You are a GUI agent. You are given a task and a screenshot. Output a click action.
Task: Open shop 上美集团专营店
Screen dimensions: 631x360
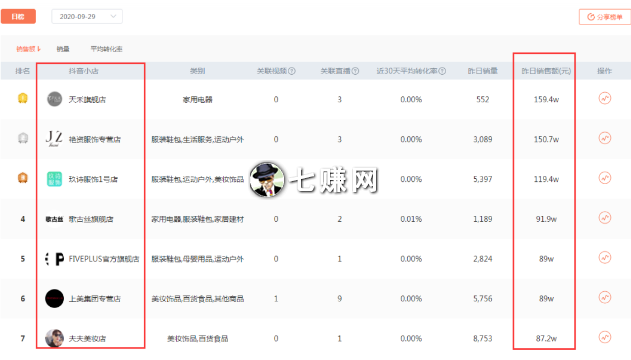coord(95,298)
